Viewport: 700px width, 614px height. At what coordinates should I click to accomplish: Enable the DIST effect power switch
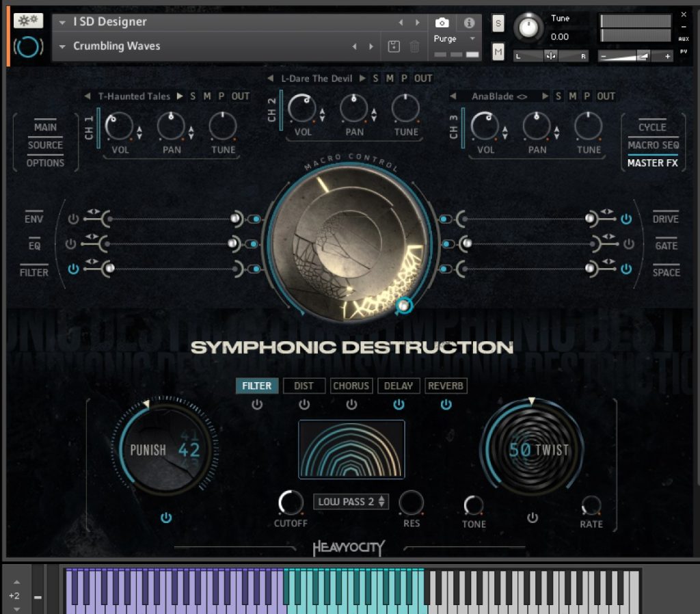point(304,405)
